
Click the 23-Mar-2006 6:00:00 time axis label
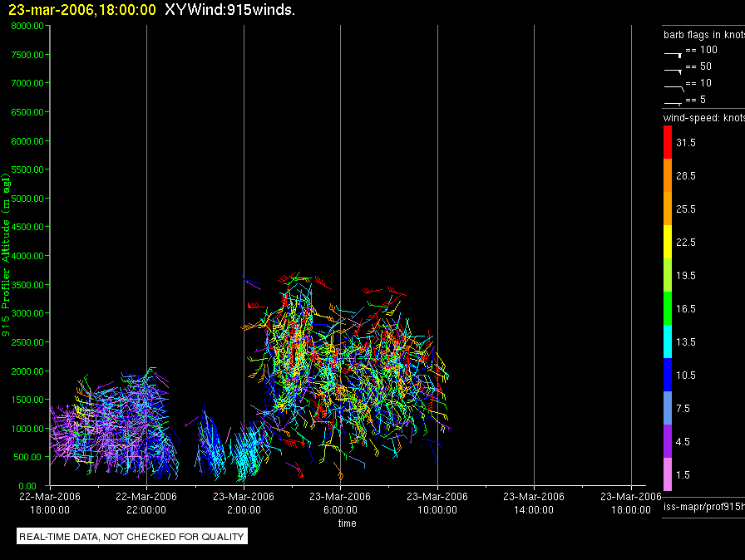pos(340,503)
